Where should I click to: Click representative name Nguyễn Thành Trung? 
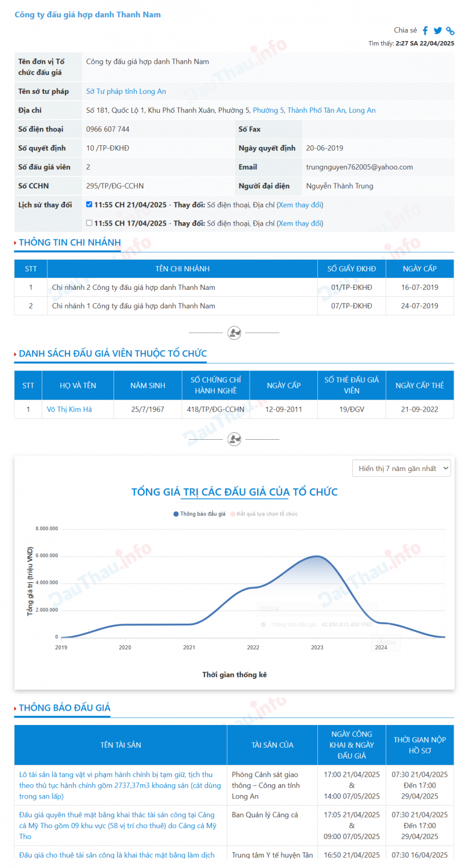339,186
